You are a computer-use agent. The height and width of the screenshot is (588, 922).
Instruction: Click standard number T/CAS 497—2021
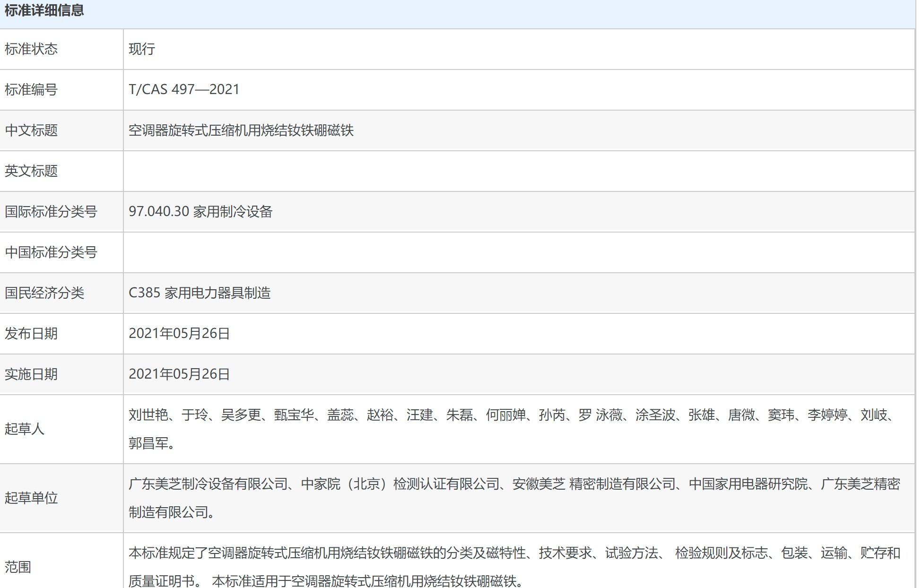184,90
